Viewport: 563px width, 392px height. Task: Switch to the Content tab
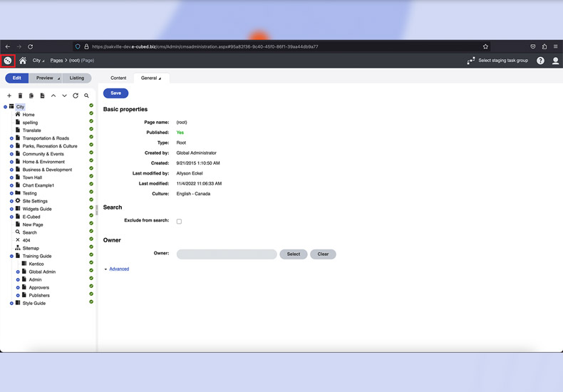tap(118, 78)
